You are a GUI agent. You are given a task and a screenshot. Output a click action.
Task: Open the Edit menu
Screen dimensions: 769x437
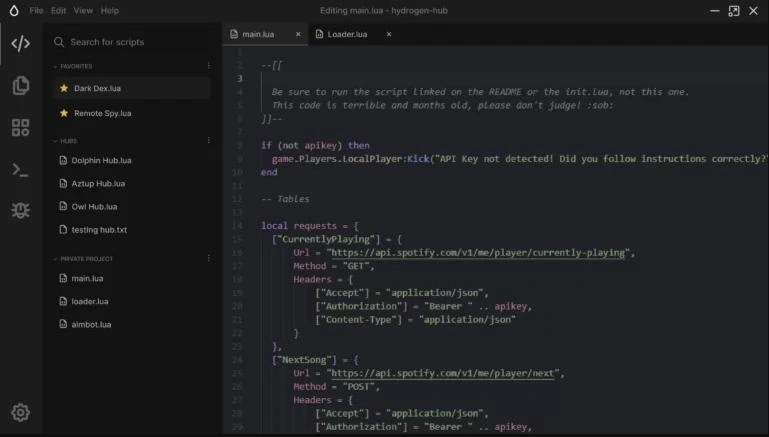coord(58,10)
